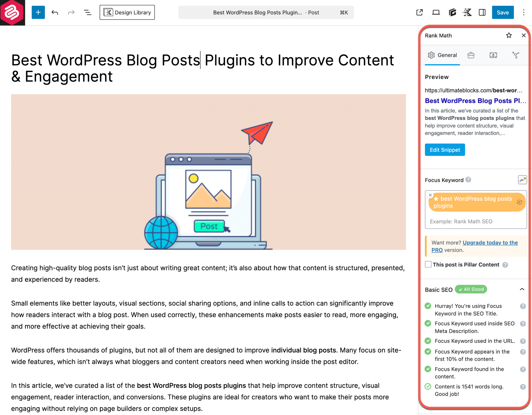Viewport: 532px width, 415px height.
Task: Click the paragraph starting 'Creating high-quality blog posts'
Action: click(208, 274)
